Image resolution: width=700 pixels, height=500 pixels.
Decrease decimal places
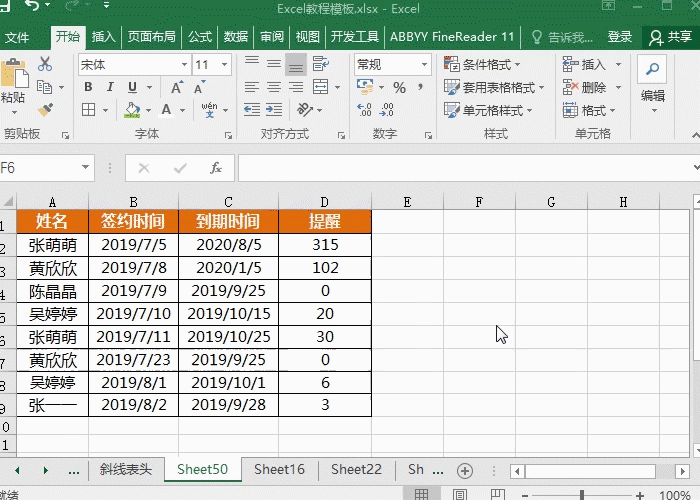click(386, 110)
